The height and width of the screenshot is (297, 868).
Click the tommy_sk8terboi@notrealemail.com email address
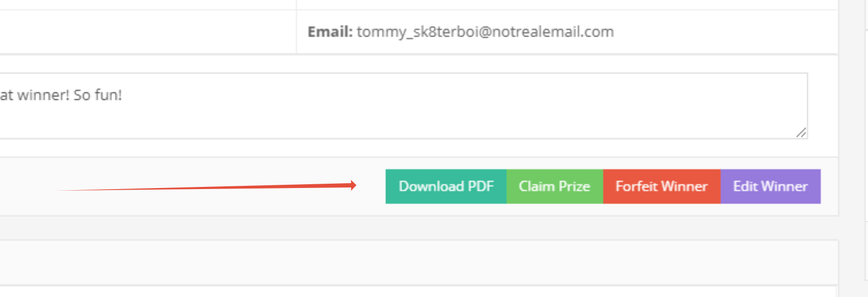click(485, 32)
